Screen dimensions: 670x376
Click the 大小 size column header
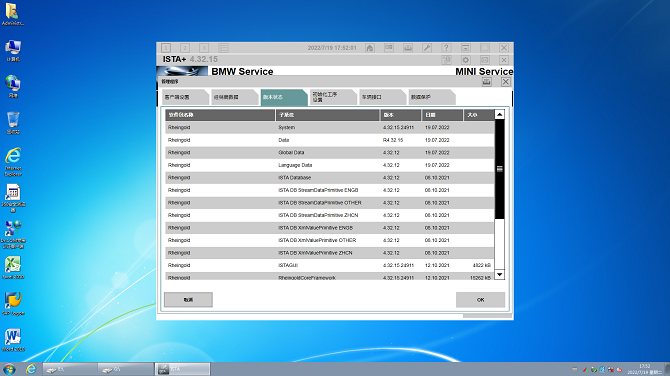tap(479, 115)
